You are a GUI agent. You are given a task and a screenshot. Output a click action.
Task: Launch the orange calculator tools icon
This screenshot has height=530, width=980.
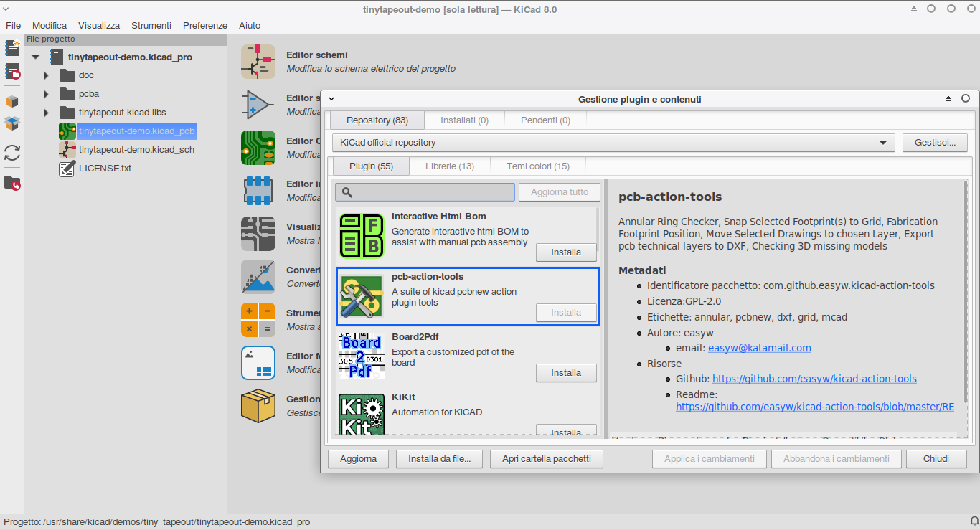click(258, 320)
